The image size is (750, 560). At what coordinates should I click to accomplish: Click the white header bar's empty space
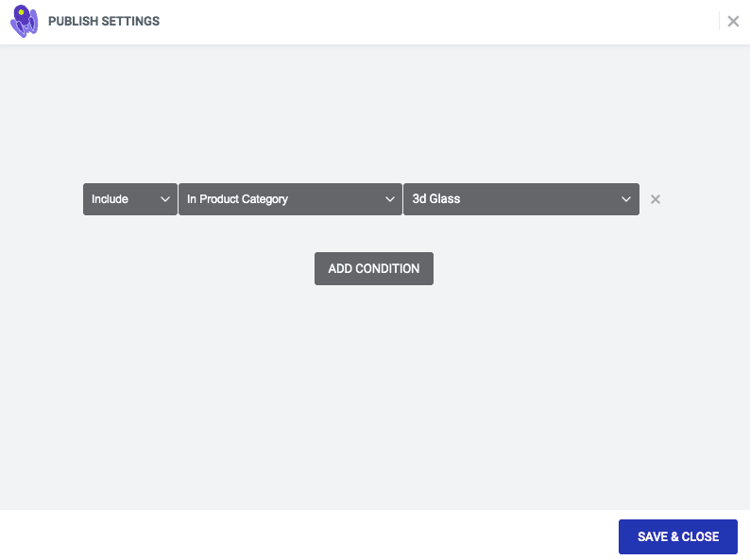point(431,22)
